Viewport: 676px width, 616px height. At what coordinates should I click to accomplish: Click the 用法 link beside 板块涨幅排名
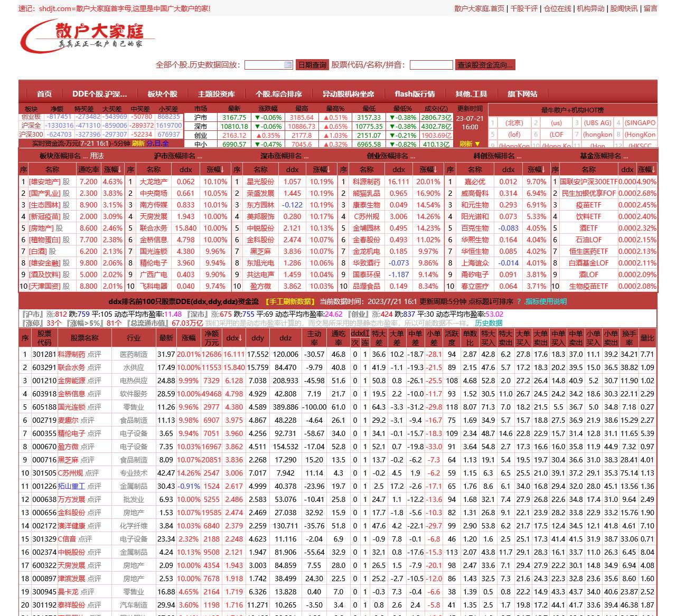97,156
